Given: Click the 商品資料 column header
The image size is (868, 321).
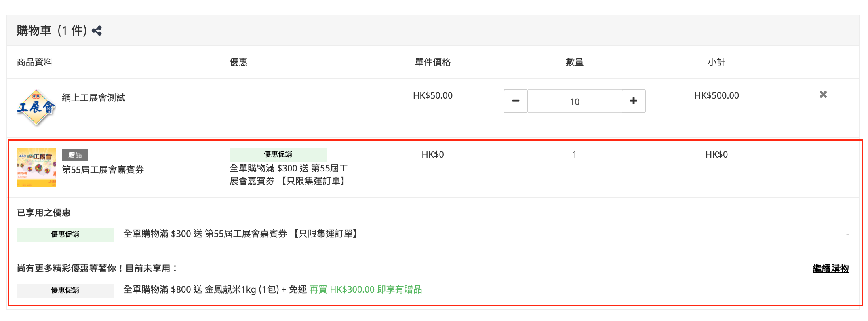Looking at the screenshot, I should click(x=35, y=62).
